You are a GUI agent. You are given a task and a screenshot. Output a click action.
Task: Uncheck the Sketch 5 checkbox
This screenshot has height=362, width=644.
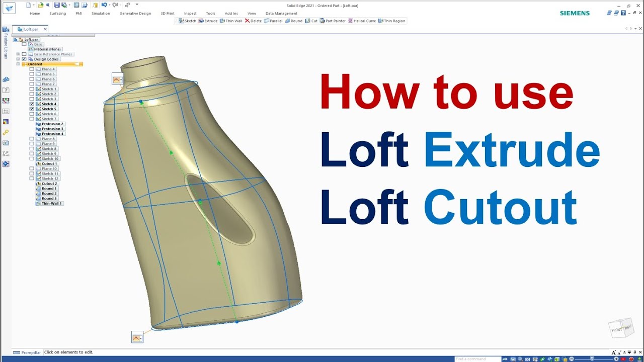coord(32,109)
